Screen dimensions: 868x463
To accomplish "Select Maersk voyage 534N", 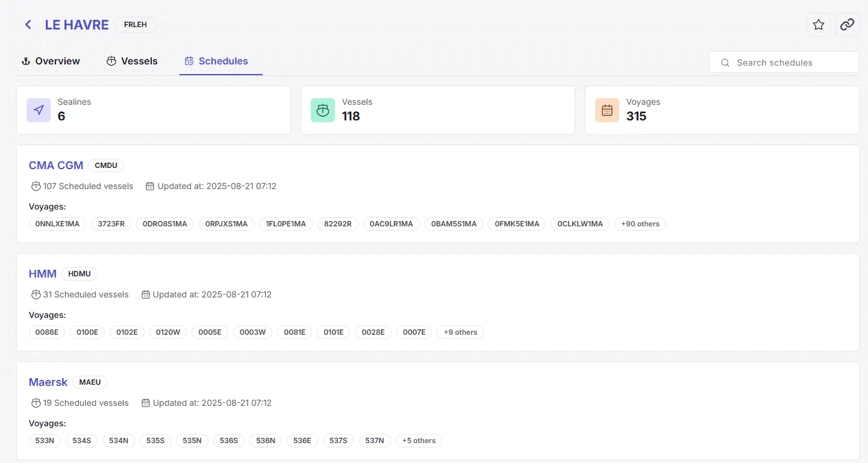I will [x=119, y=441].
